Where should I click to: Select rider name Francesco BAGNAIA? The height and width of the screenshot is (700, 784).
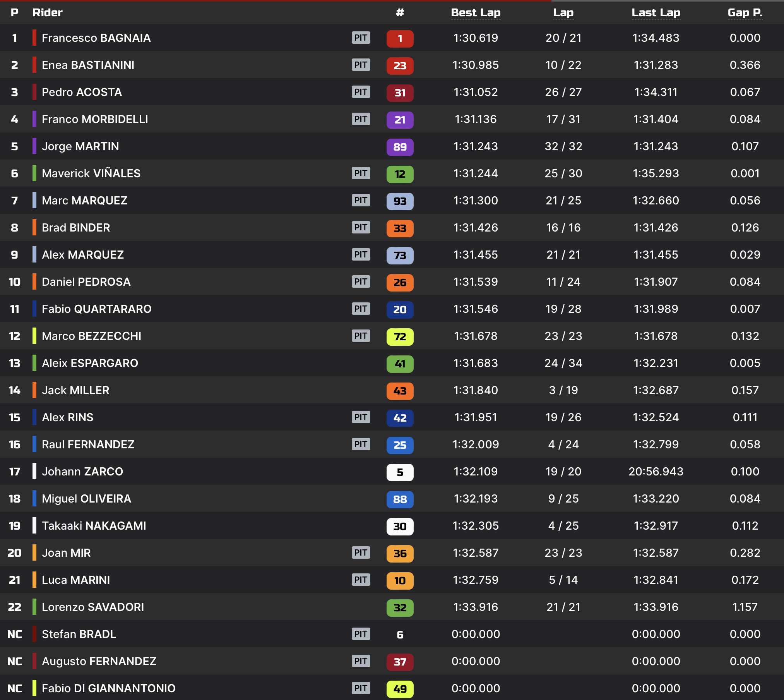[x=96, y=38]
